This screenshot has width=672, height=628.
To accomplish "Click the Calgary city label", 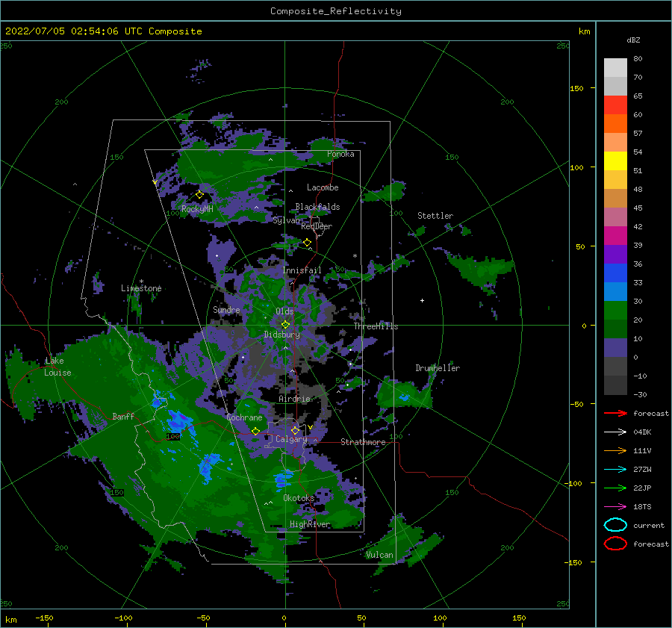I will pyautogui.click(x=291, y=439).
